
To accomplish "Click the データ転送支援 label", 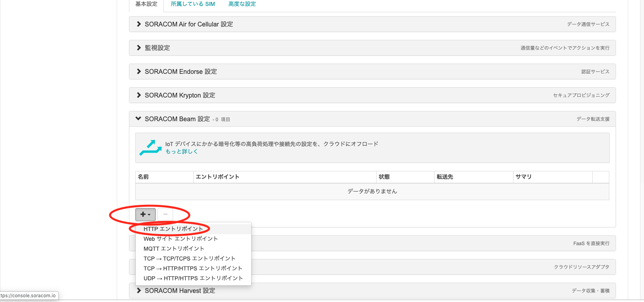I will click(593, 119).
